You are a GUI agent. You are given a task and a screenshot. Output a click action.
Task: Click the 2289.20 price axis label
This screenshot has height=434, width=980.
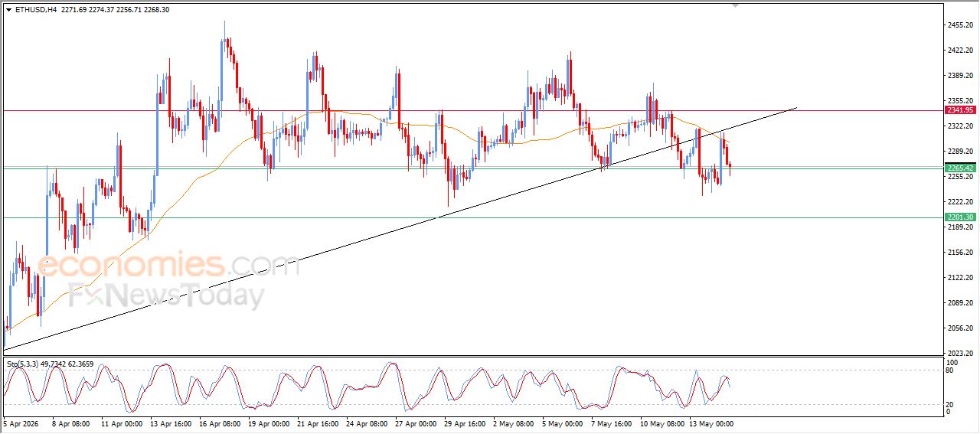(960, 151)
